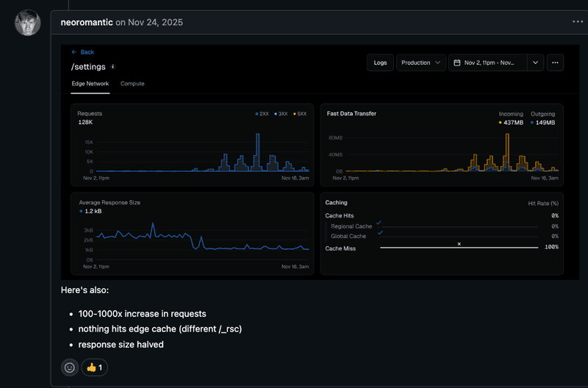Click text '100-1000x increase in requests'
The width and height of the screenshot is (588, 388).
pyautogui.click(x=142, y=314)
